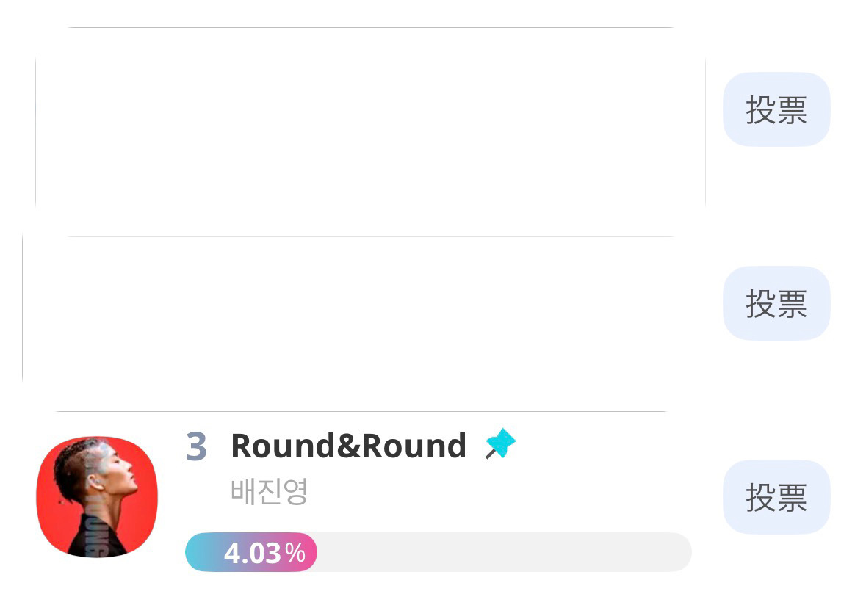Image resolution: width=866 pixels, height=616 pixels.
Task: Click the pink end of the vote fill
Action: point(310,553)
